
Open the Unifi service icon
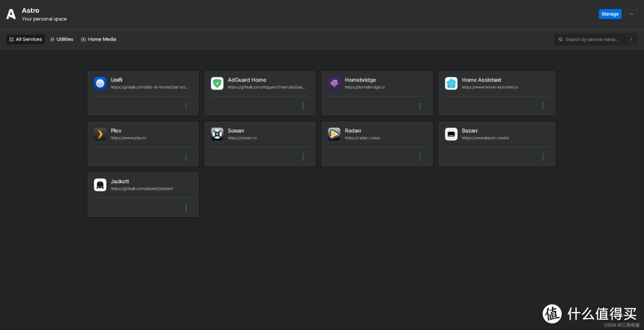[100, 84]
